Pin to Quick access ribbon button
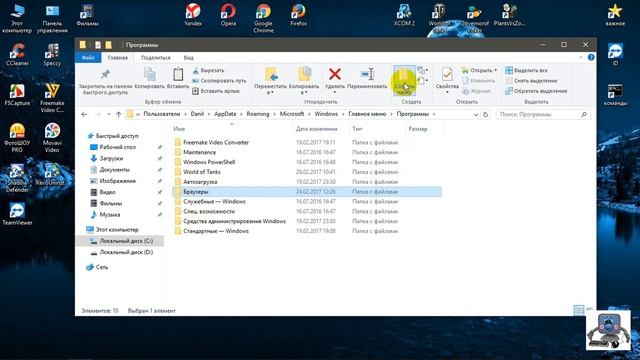The width and height of the screenshot is (640, 360). click(105, 82)
